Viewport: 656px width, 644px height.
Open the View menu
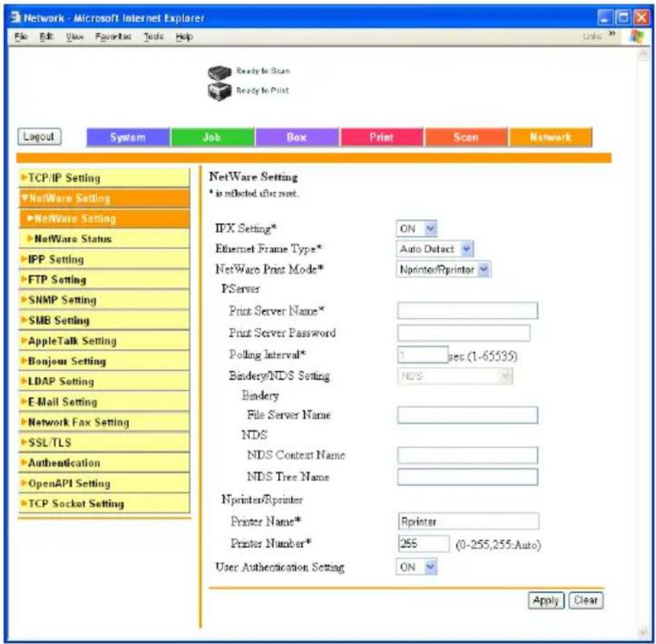(x=75, y=37)
